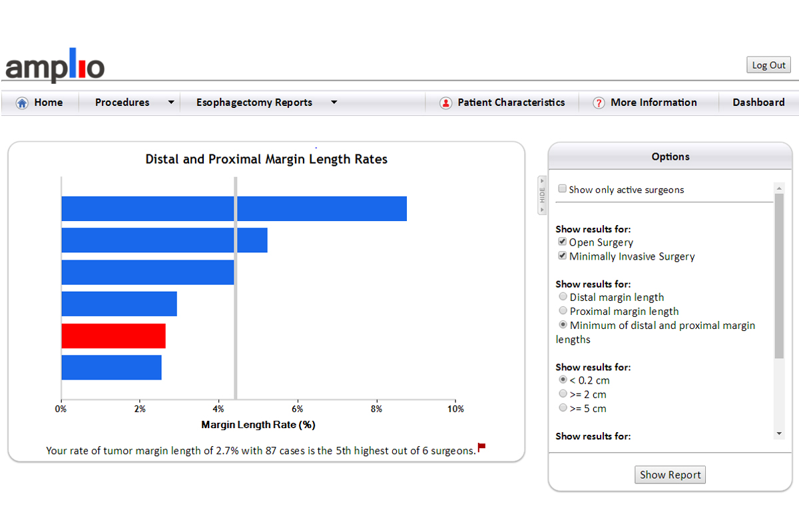799x532 pixels.
Task: Choose the >= 5 cm radio option
Action: point(563,408)
